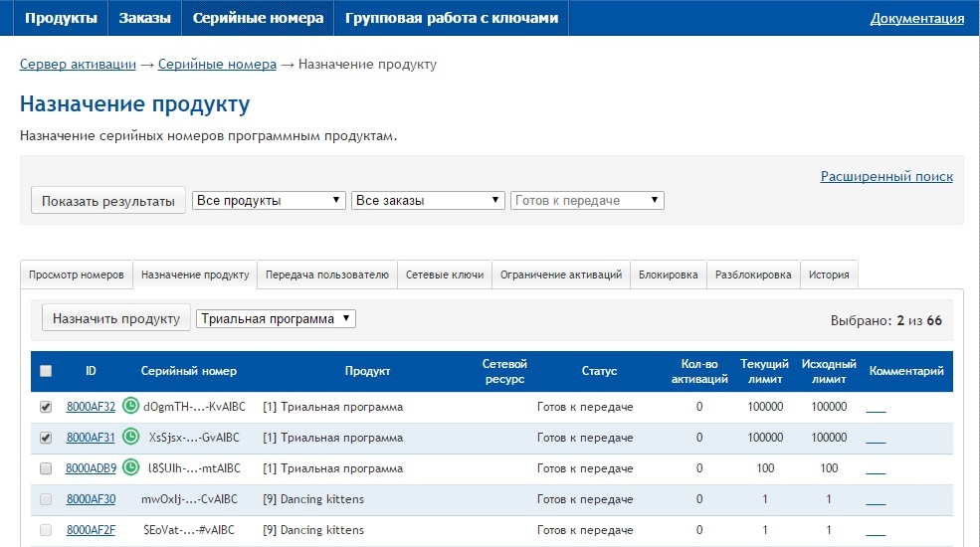The height and width of the screenshot is (547, 980).
Task: Click the green clock icon beside 8000AF31
Action: point(131,438)
